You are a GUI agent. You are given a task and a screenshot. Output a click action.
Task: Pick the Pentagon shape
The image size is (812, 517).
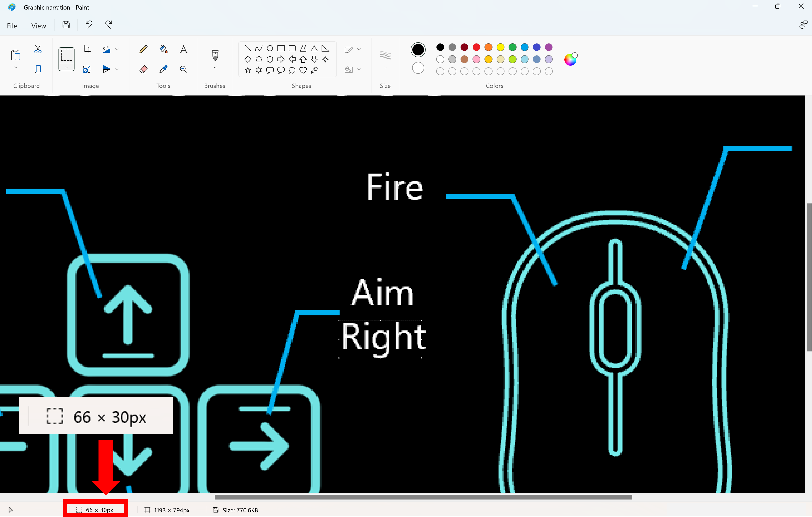tap(259, 59)
